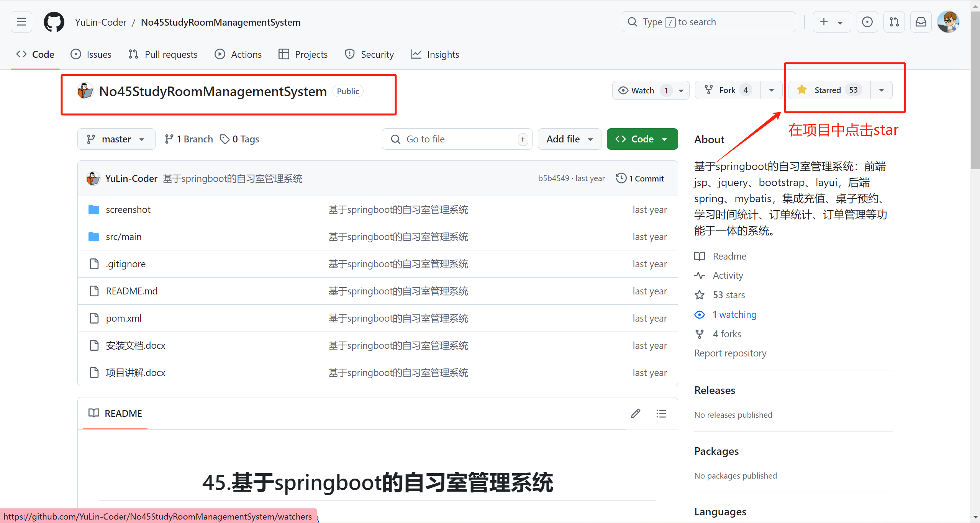
Task: Open the Pull requests tab
Action: point(163,54)
